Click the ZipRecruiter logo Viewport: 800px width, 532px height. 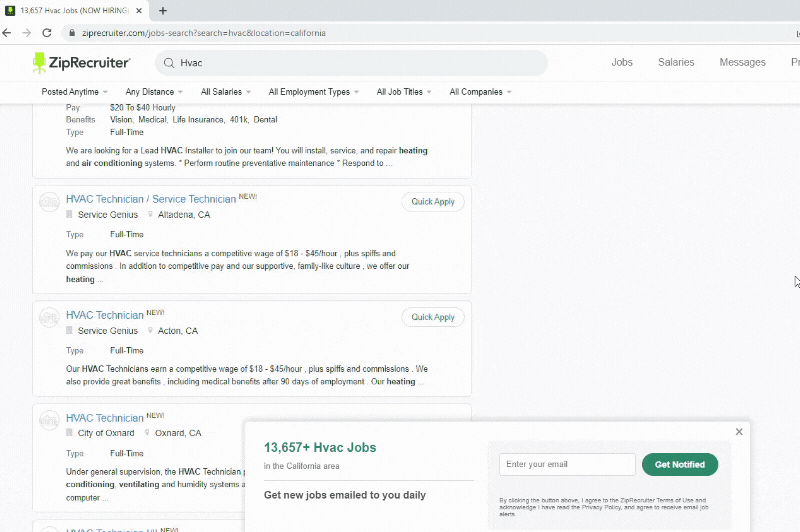tap(81, 63)
